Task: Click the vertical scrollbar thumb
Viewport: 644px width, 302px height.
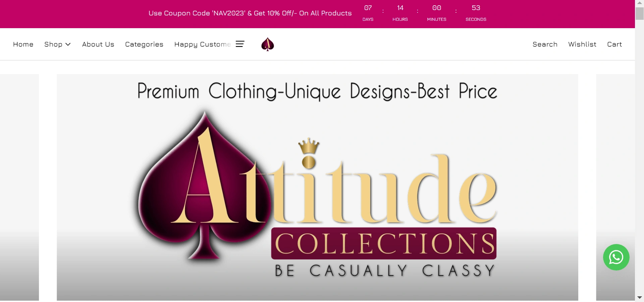Action: point(639,13)
